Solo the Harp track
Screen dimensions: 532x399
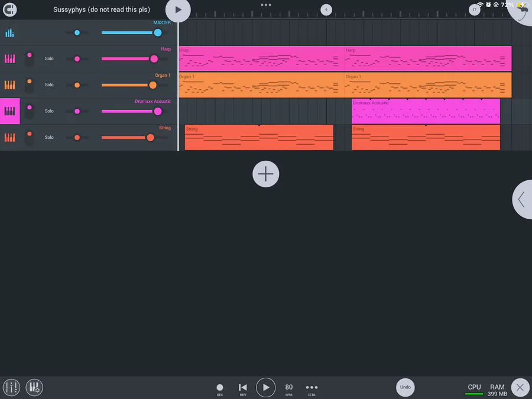(49, 59)
